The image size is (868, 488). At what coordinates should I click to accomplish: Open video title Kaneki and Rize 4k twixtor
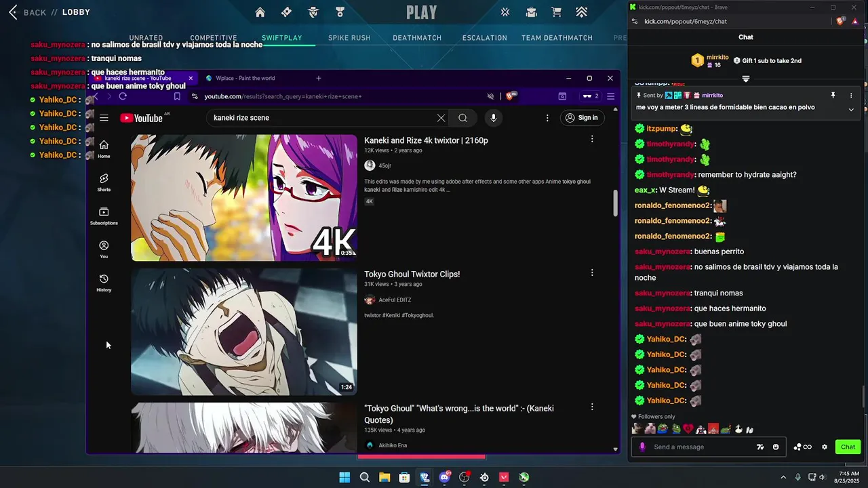(426, 140)
